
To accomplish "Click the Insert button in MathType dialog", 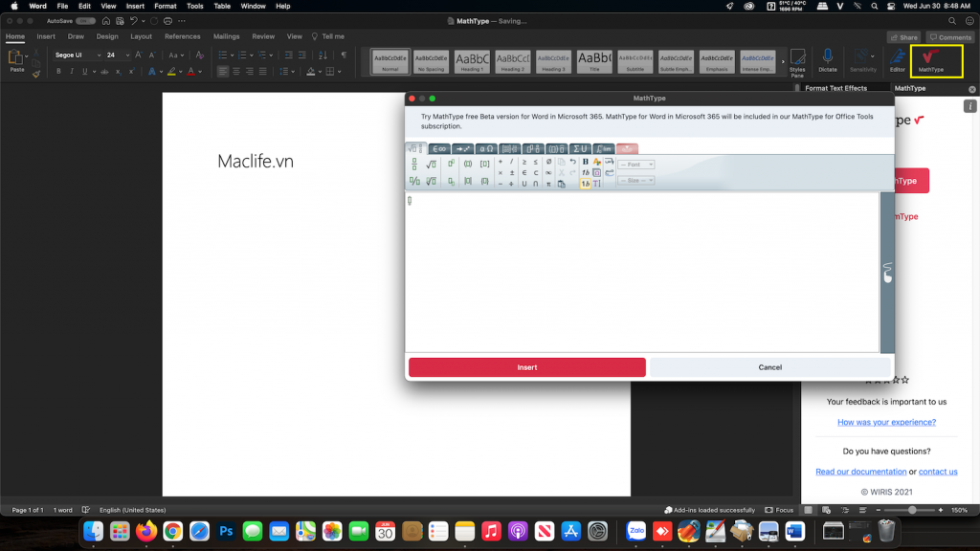I will [526, 367].
